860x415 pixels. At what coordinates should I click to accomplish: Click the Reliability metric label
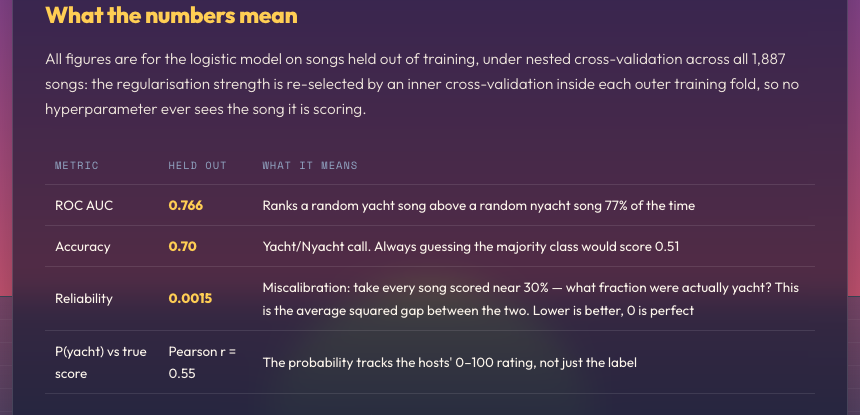point(83,299)
